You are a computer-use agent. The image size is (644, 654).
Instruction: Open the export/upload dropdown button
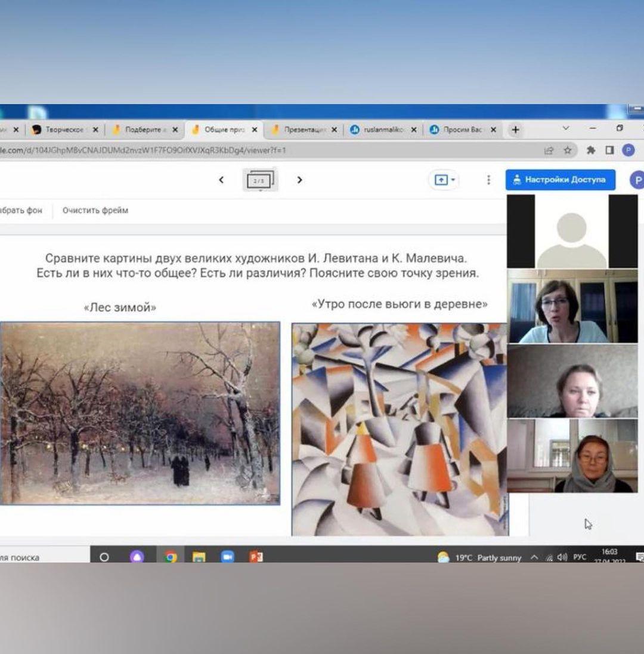(444, 180)
